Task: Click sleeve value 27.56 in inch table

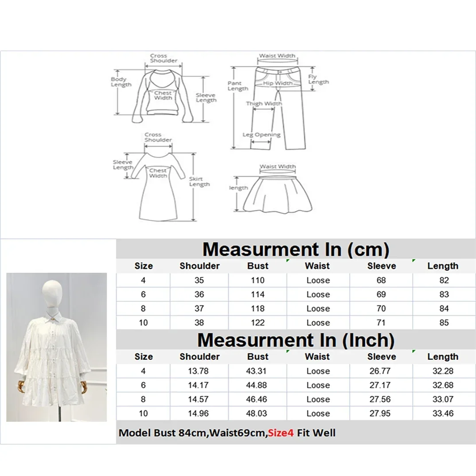Action: 380,399
